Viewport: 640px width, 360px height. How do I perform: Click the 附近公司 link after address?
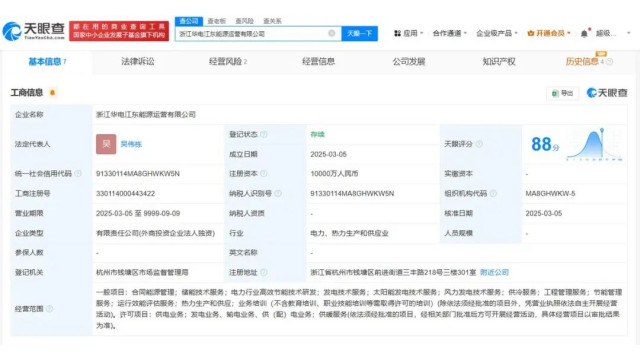pyautogui.click(x=494, y=272)
